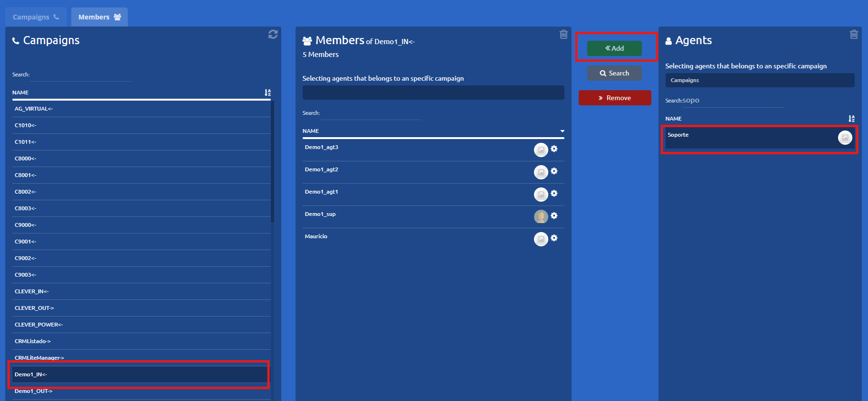
Task: Click the red Remove button
Action: pyautogui.click(x=614, y=98)
